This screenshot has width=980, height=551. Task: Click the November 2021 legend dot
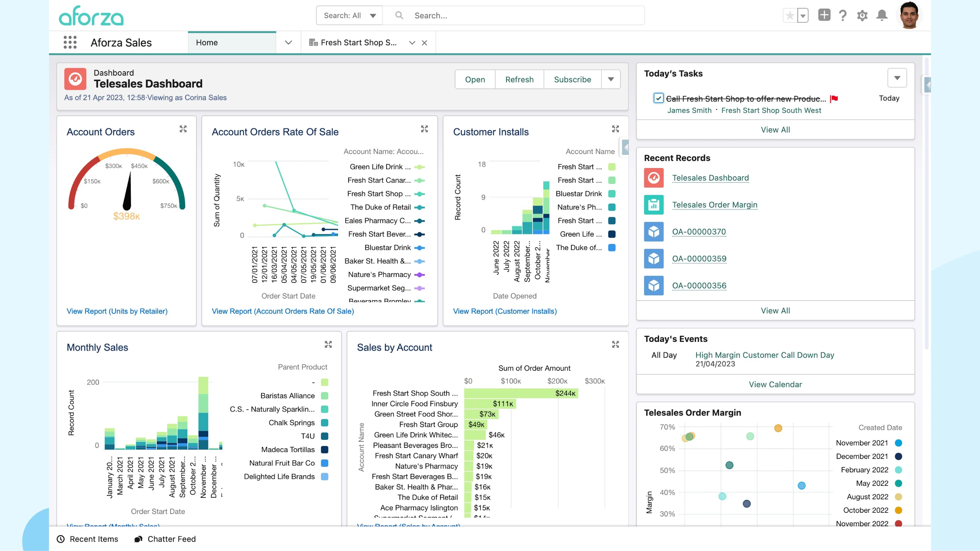point(899,443)
